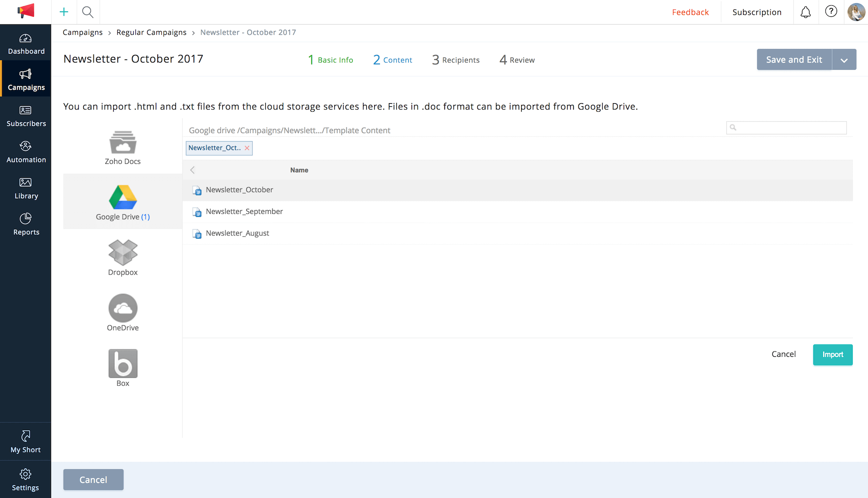
Task: Expand Save and Exit dropdown arrow
Action: click(x=844, y=60)
